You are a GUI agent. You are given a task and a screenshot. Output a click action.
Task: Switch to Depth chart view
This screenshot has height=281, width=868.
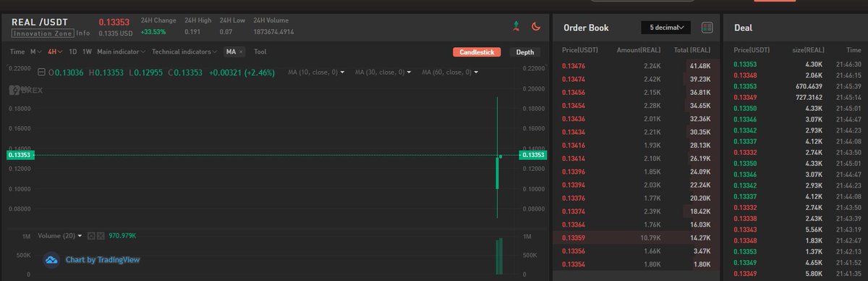pyautogui.click(x=525, y=52)
